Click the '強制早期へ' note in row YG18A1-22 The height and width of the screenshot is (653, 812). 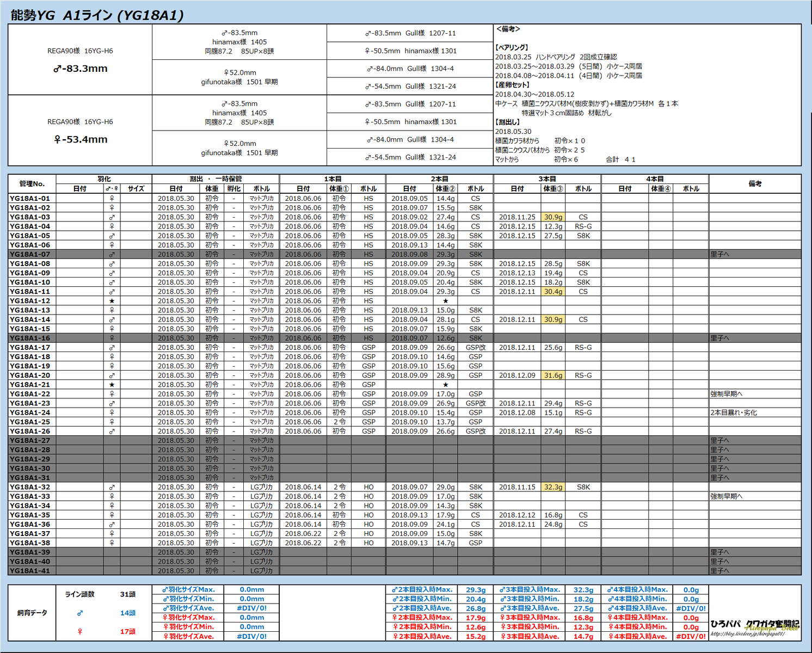pos(726,394)
